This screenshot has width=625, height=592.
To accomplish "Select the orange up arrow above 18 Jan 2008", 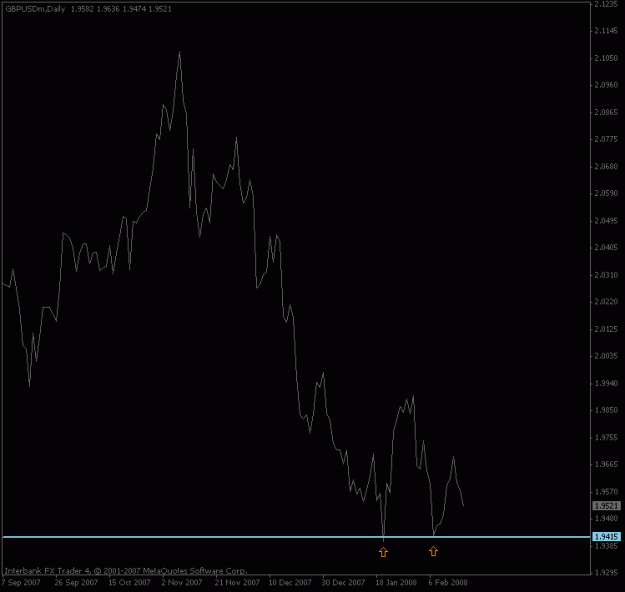I will [x=383, y=552].
